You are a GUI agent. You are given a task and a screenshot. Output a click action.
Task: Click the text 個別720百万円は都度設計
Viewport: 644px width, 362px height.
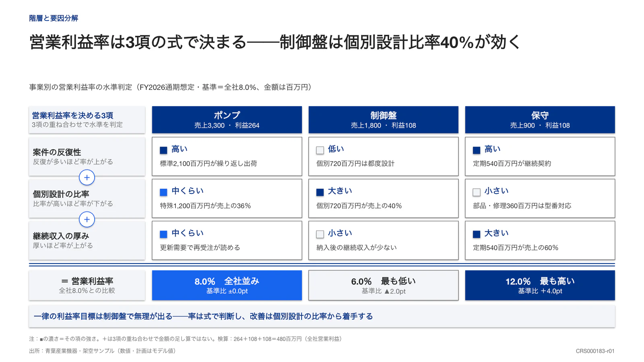tap(355, 164)
